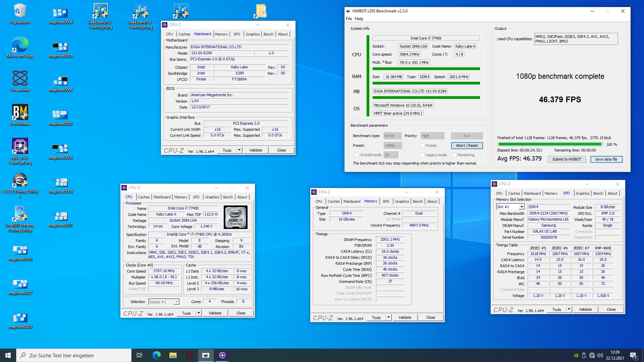Click Abort / Reset in HWBOT benchmark

(x=467, y=145)
